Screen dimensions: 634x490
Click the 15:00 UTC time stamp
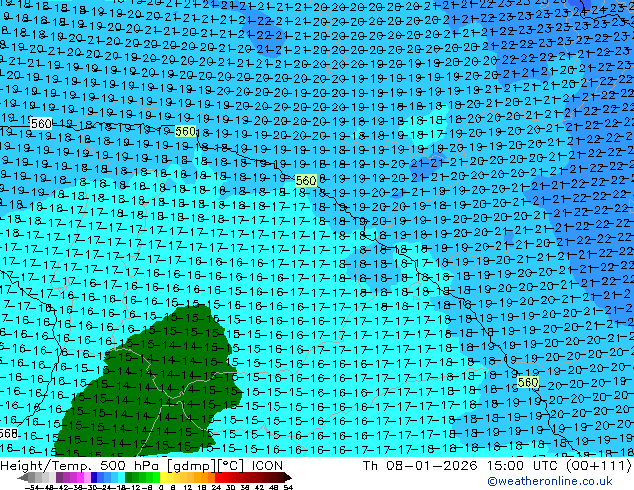point(523,466)
